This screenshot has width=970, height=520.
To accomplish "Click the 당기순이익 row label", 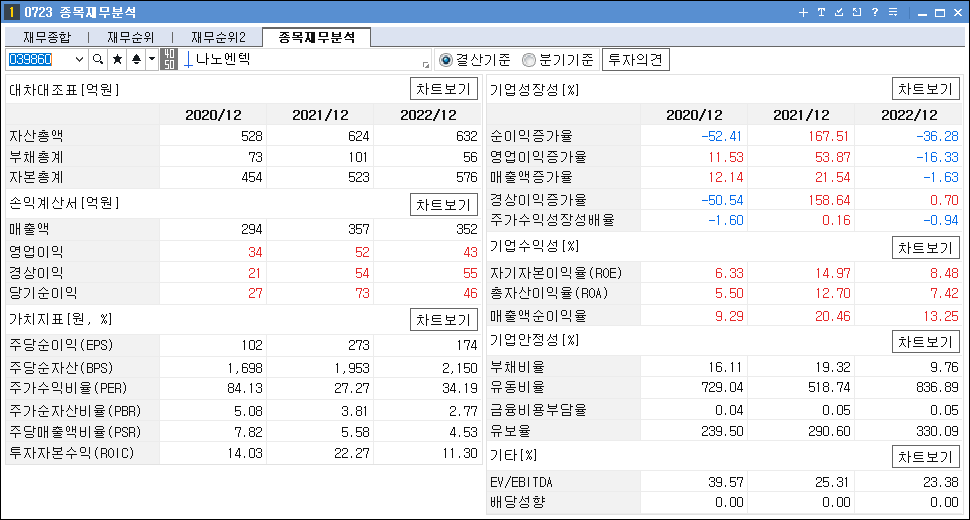I will 43,293.
